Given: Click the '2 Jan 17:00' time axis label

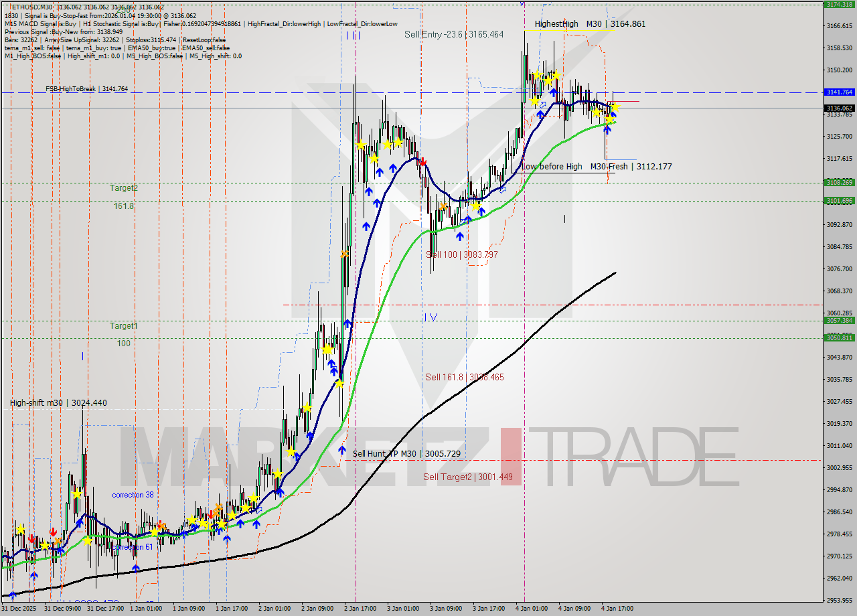Looking at the screenshot, I should pyautogui.click(x=360, y=609).
